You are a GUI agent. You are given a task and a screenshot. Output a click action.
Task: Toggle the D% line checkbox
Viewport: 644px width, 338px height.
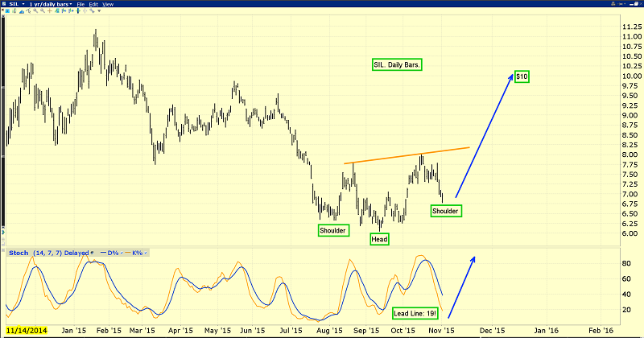point(122,253)
